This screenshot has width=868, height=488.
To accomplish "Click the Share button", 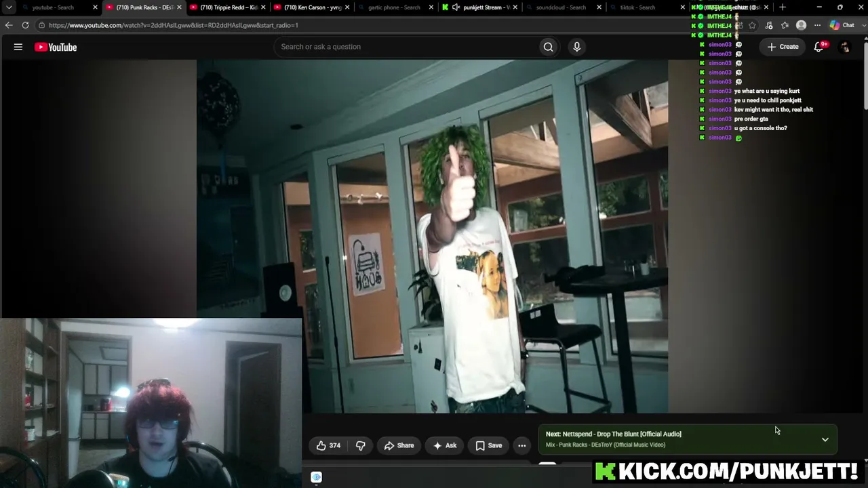I will tap(399, 445).
